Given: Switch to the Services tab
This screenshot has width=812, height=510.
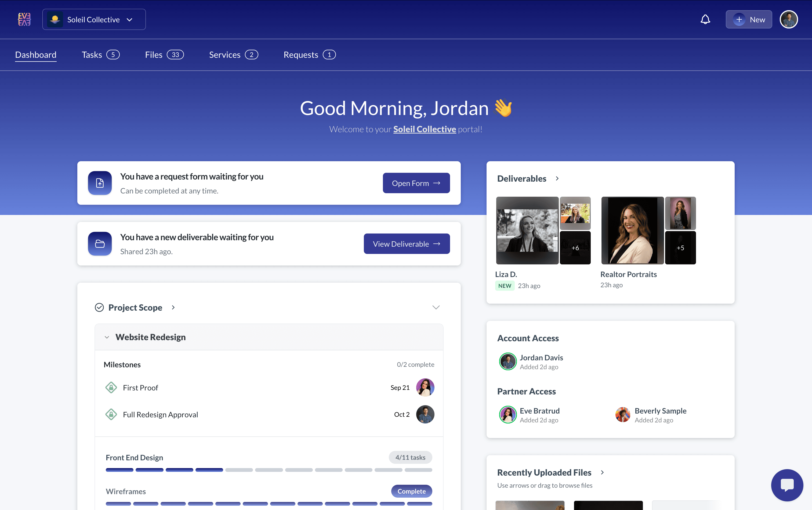Looking at the screenshot, I should click(233, 55).
